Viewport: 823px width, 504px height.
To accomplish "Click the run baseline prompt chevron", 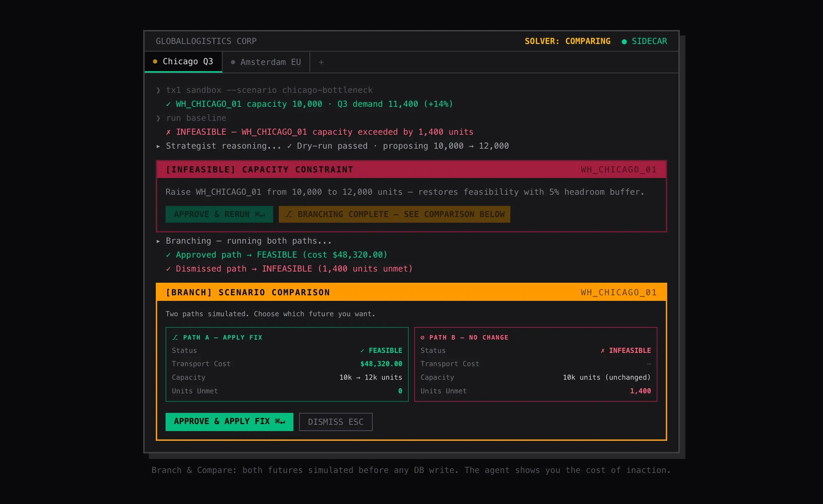I will coord(158,118).
